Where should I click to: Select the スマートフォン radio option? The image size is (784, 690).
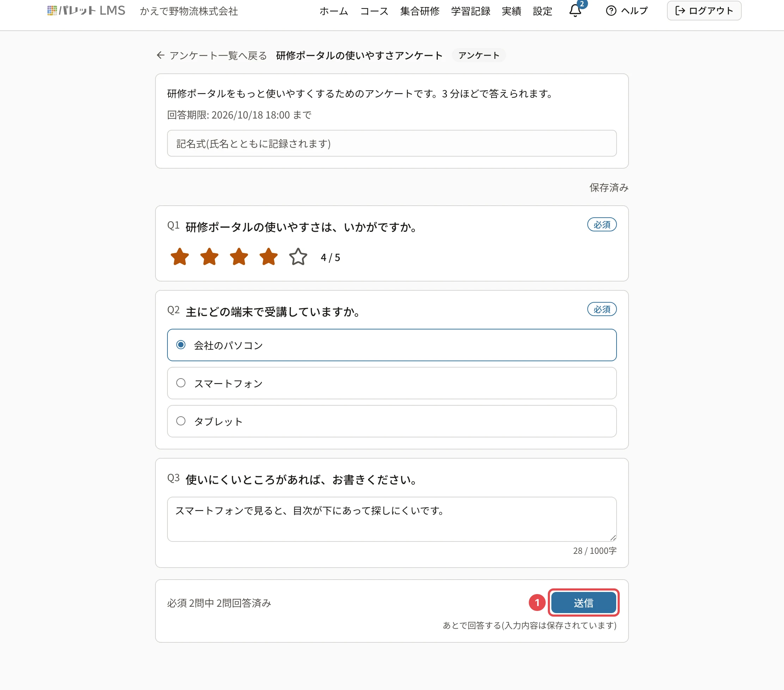[392, 383]
